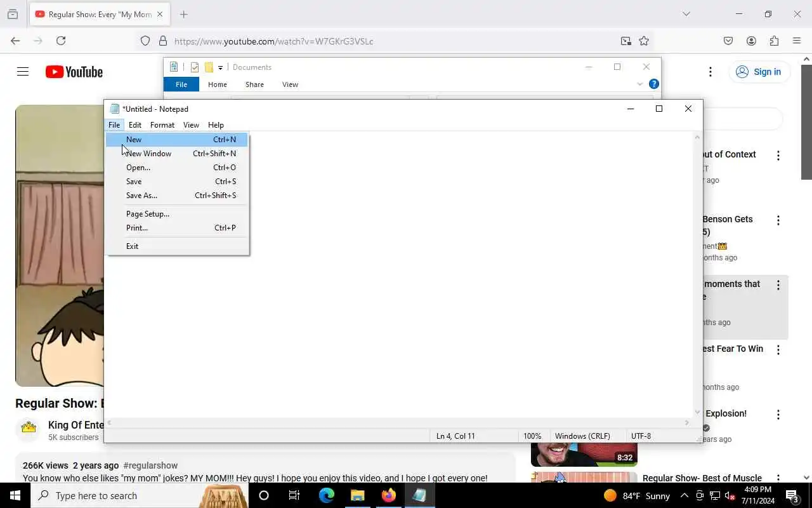Open YouTube settings three-dot menu by Sign in
The image size is (812, 508).
pos(710,72)
